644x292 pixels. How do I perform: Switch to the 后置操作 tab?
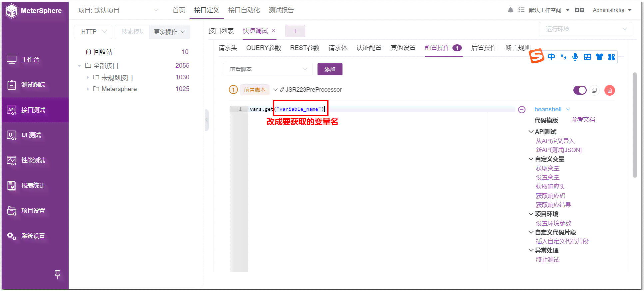point(484,48)
